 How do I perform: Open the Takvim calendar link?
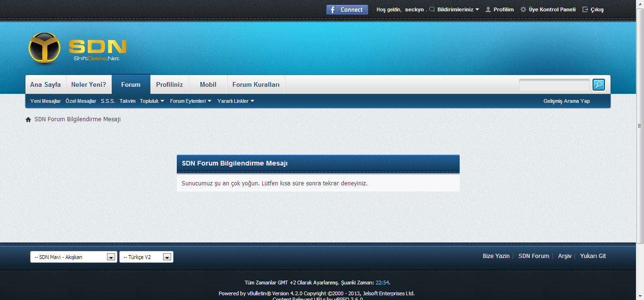127,101
